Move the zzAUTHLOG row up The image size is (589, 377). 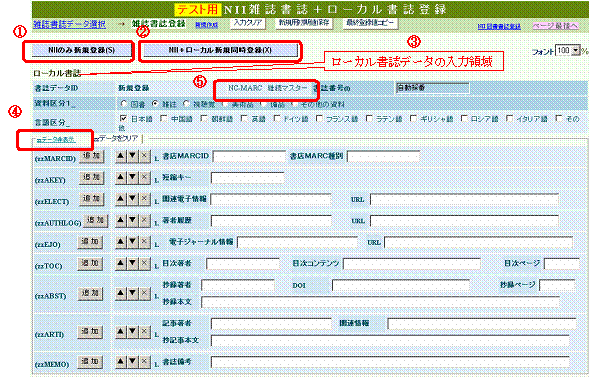click(120, 220)
